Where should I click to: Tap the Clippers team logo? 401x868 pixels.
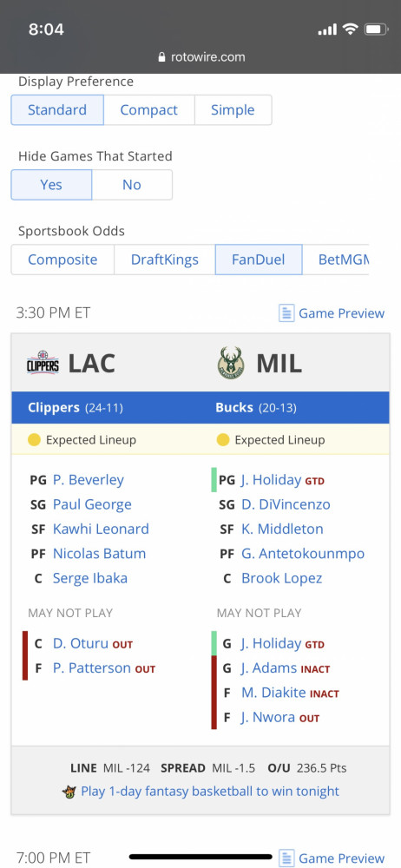(x=43, y=363)
